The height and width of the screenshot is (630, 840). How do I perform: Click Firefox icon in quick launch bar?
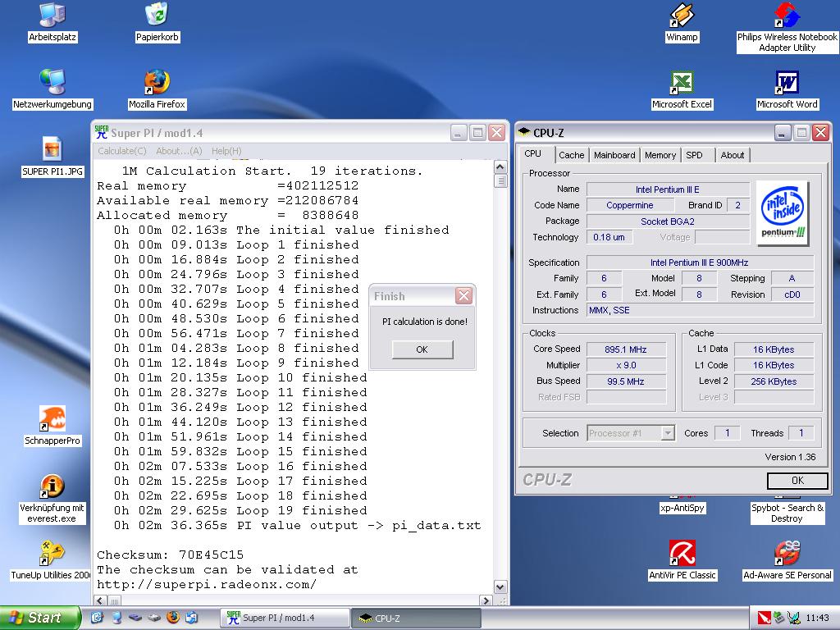tap(173, 618)
